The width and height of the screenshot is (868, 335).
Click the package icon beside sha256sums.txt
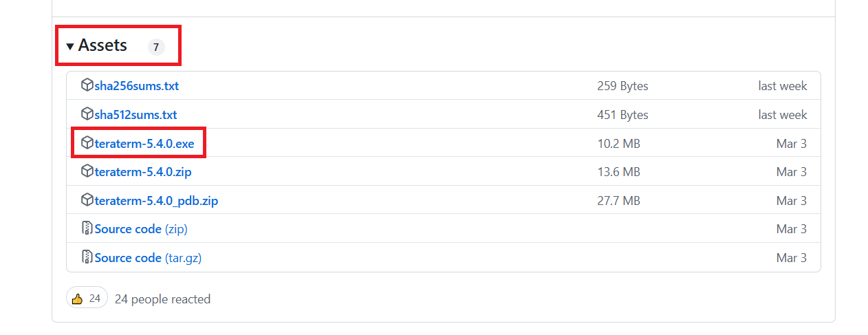(87, 85)
